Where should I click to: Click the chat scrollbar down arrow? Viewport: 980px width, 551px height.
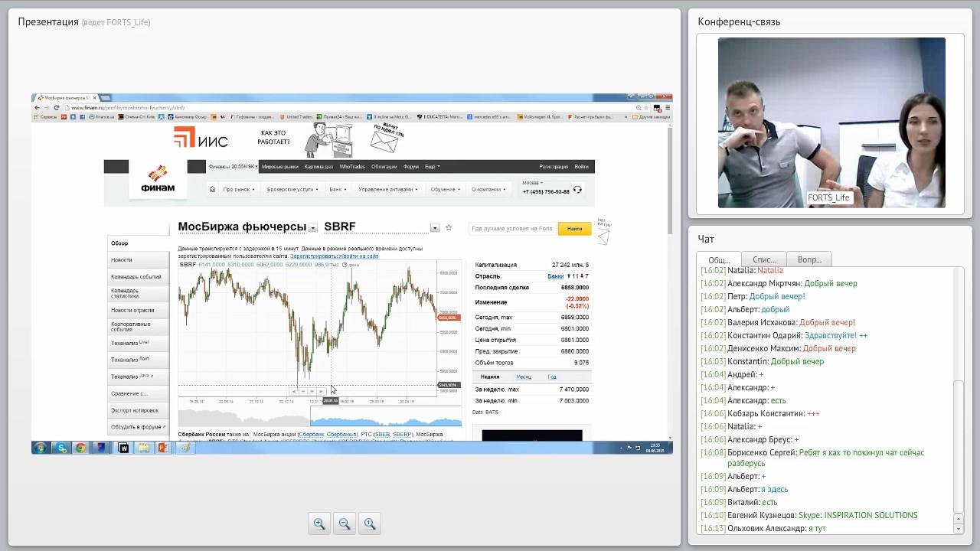tap(958, 528)
